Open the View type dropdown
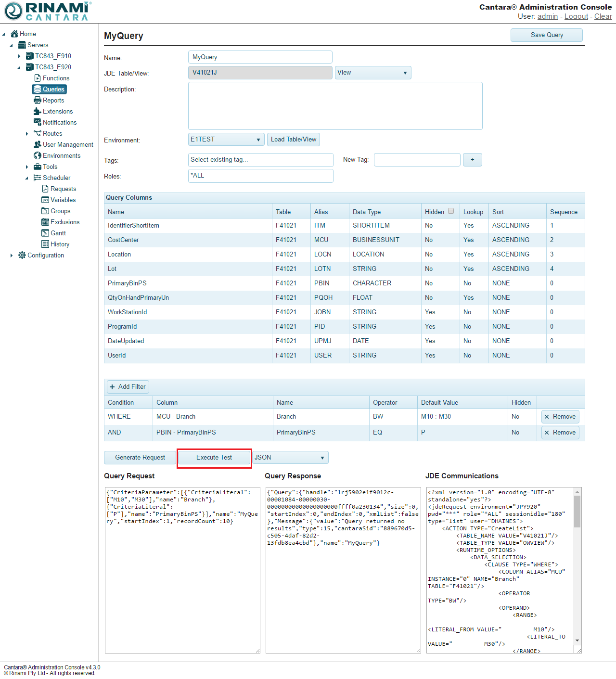This screenshot has height=679, width=616. click(373, 73)
